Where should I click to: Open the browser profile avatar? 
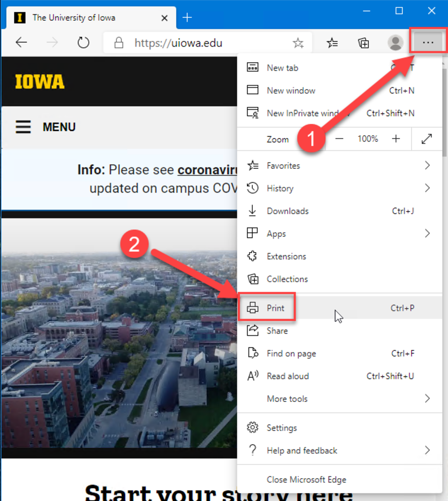coord(395,42)
